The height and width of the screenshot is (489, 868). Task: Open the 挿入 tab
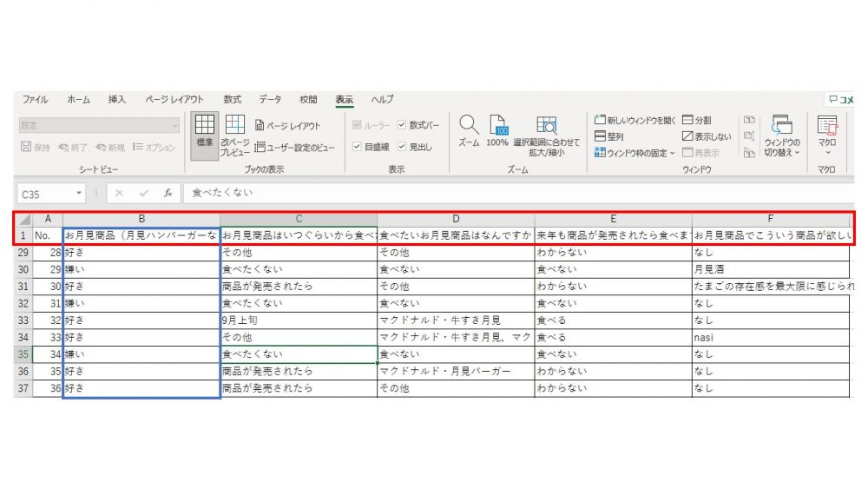(117, 100)
